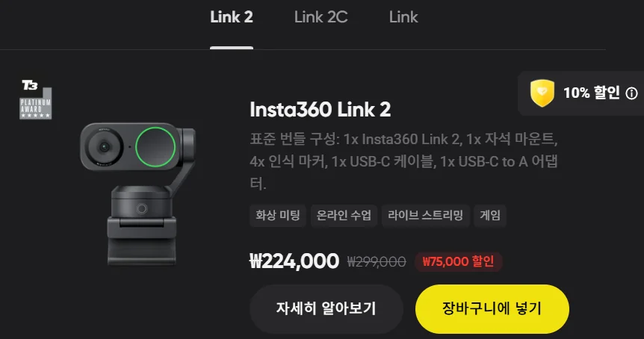
Task: Select the Link 2 tab
Action: pos(232,17)
